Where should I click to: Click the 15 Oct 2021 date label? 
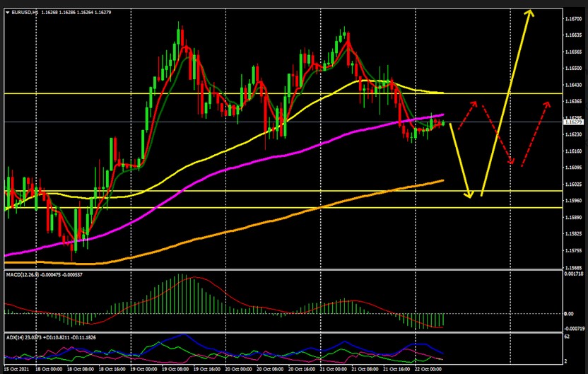pyautogui.click(x=16, y=369)
